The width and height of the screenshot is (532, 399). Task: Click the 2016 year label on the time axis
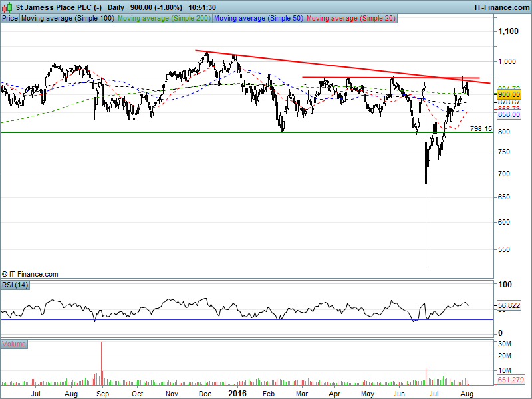pos(237,394)
